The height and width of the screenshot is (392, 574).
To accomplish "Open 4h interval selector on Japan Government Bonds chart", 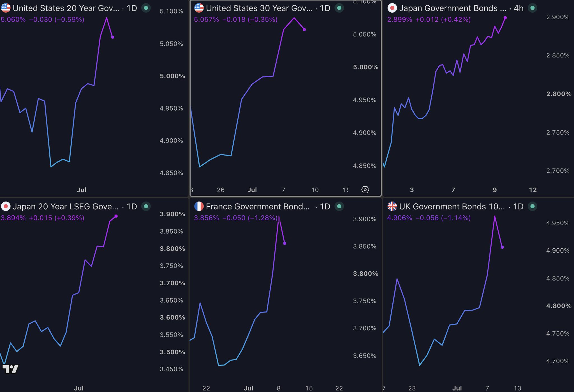I will coord(519,8).
